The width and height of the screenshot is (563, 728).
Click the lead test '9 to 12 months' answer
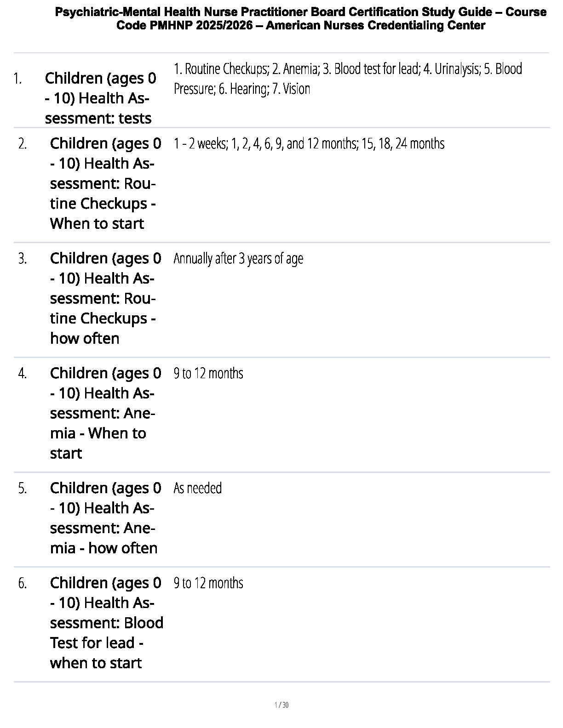tap(208, 583)
